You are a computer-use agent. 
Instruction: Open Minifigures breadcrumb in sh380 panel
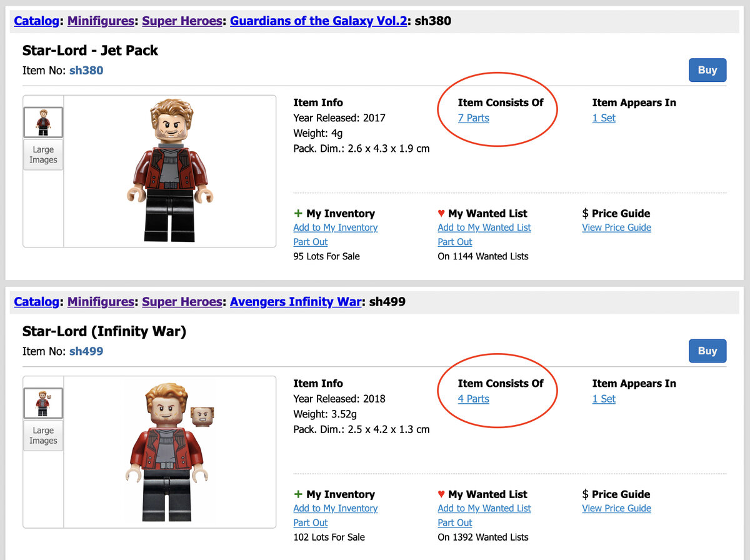click(x=101, y=21)
